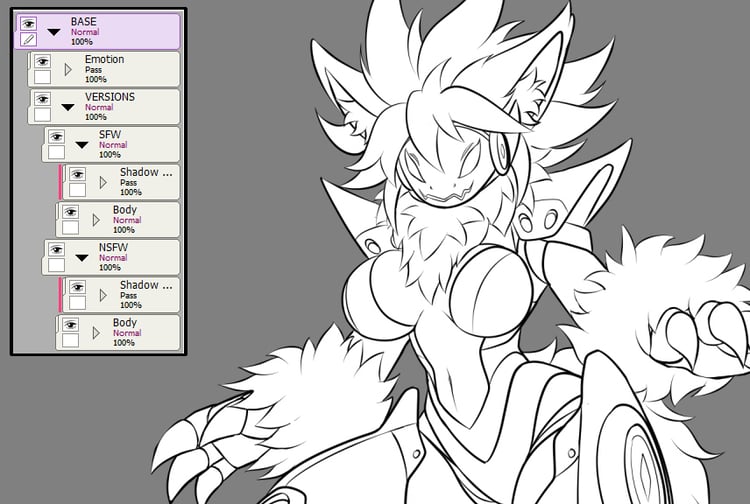Viewport: 750px width, 504px height.
Task: Hide the Body folder inside the NSFW group
Action: [70, 325]
